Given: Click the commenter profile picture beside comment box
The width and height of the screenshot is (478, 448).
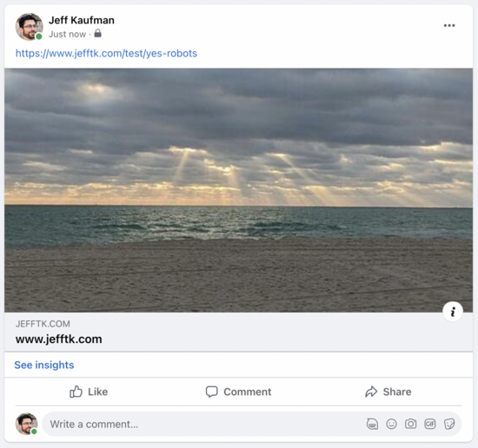Looking at the screenshot, I should click(x=27, y=424).
